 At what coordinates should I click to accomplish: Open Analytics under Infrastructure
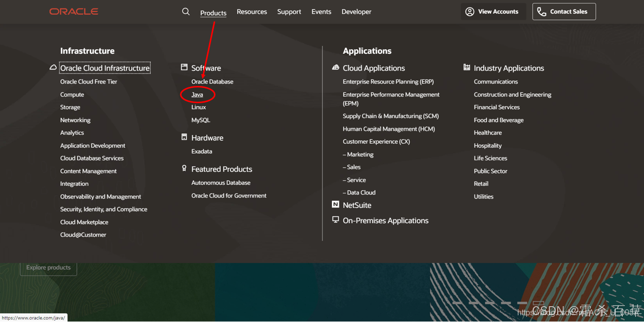(x=72, y=133)
